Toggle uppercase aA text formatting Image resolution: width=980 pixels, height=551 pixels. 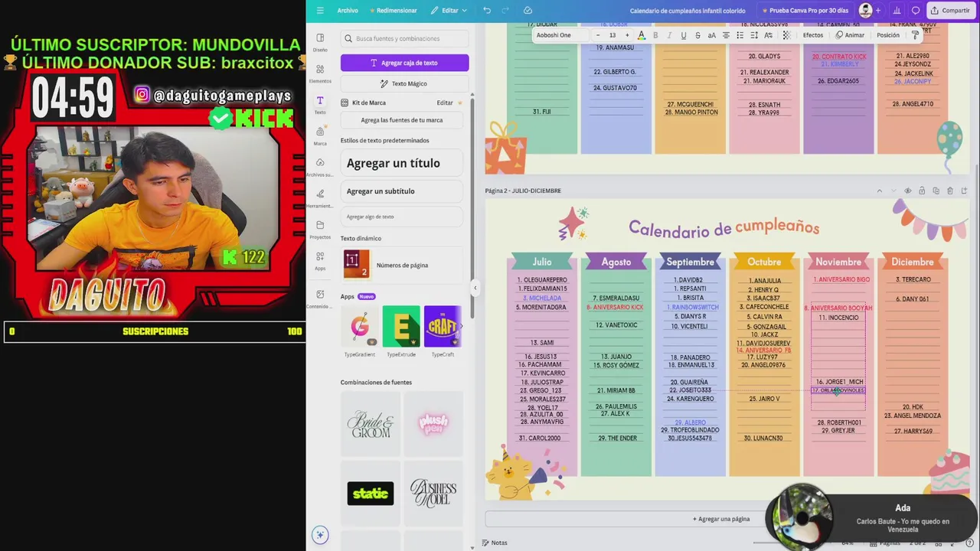click(711, 35)
